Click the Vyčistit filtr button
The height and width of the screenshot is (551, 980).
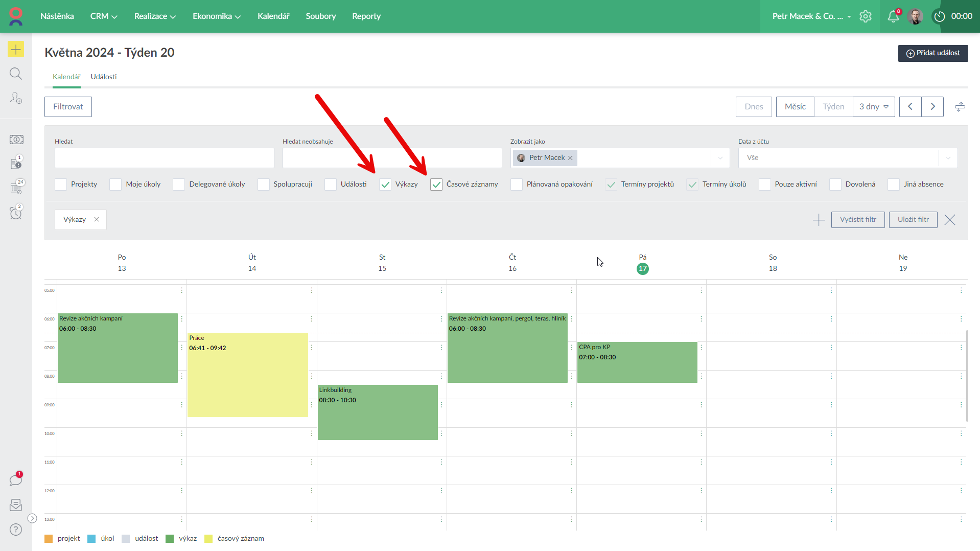pos(857,220)
